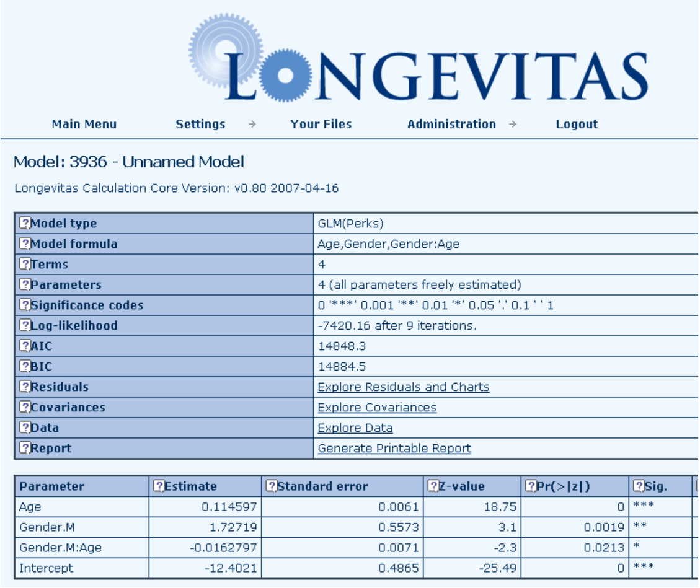Image resolution: width=700 pixels, height=588 pixels.
Task: Expand the Administration submenu arrow
Action: (x=513, y=124)
